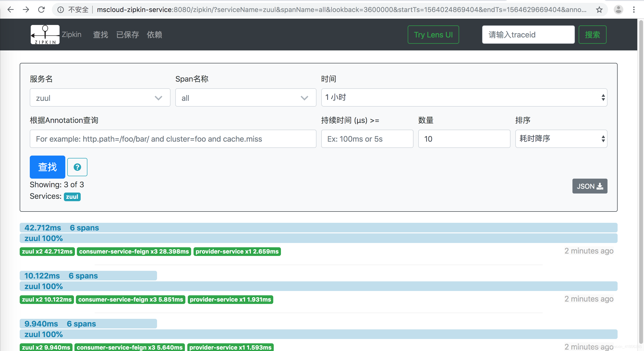Open the 排序 dropdown showing 耗时降序
This screenshot has height=351, width=644.
pos(561,139)
